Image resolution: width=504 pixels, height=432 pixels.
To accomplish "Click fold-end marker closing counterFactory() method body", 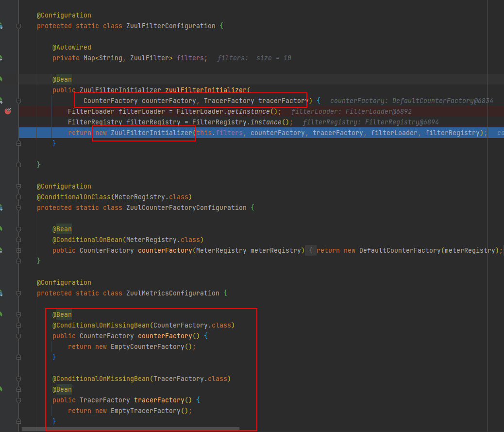I will (18, 357).
